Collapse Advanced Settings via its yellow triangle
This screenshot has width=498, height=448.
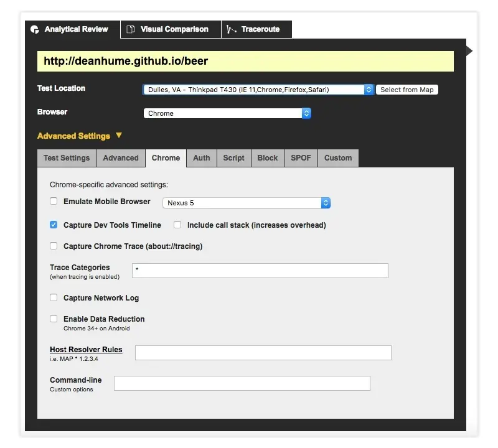pos(118,136)
